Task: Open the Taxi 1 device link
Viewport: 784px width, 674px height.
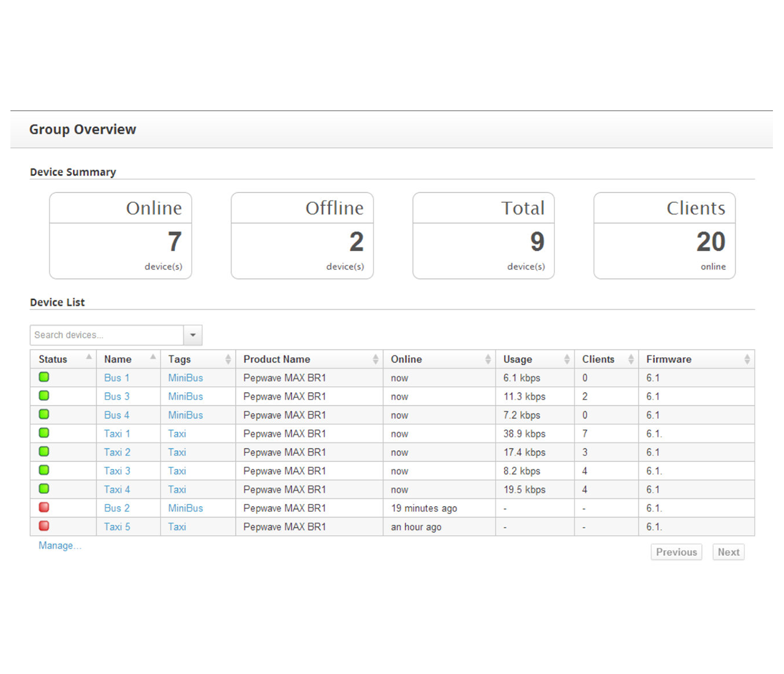Action: (117, 434)
